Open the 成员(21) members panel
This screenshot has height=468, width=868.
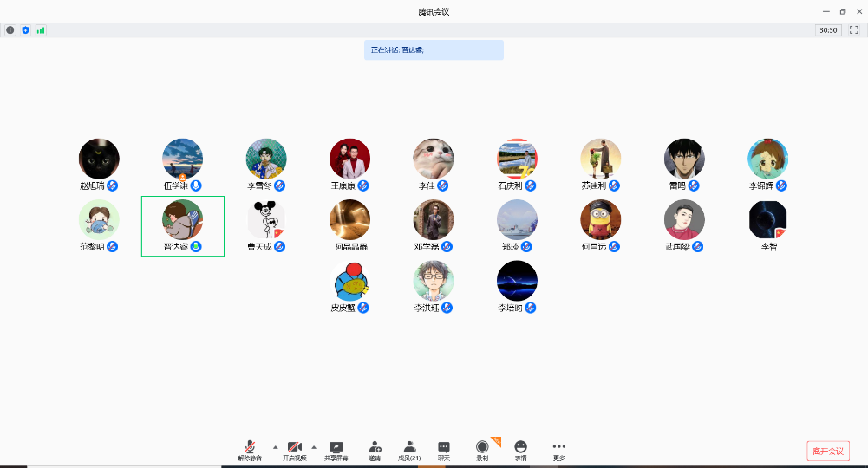coord(409,446)
